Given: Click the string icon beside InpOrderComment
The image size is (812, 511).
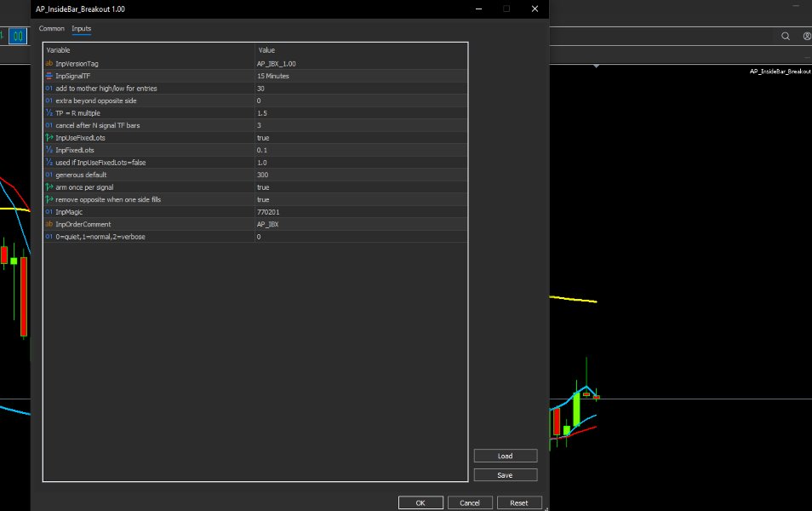Looking at the screenshot, I should pos(49,224).
